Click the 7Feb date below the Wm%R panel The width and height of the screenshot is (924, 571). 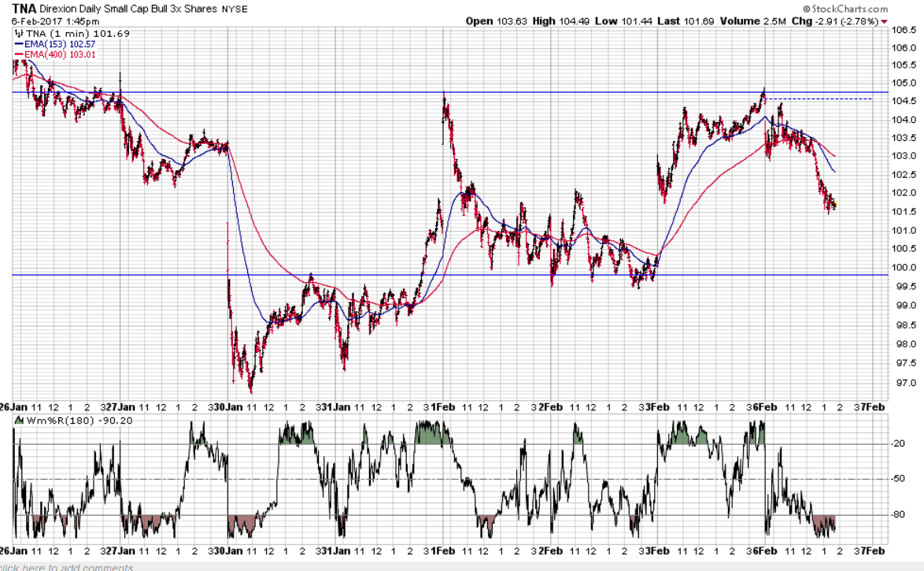[873, 551]
